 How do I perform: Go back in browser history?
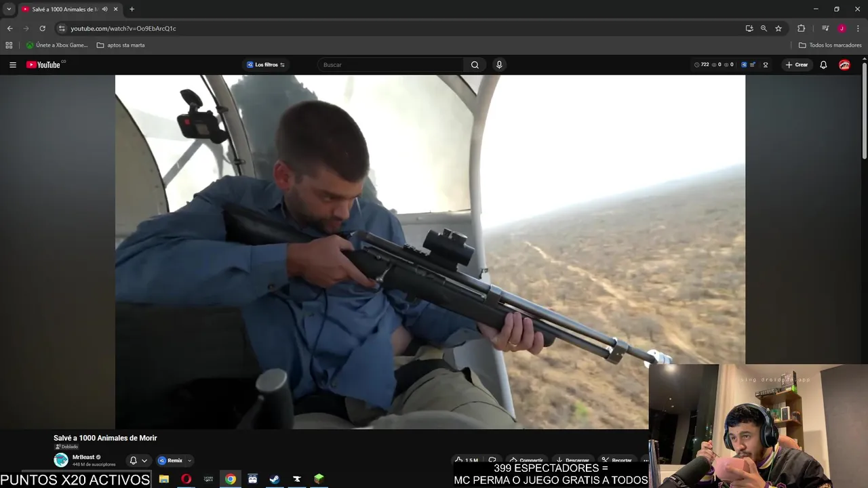click(9, 28)
